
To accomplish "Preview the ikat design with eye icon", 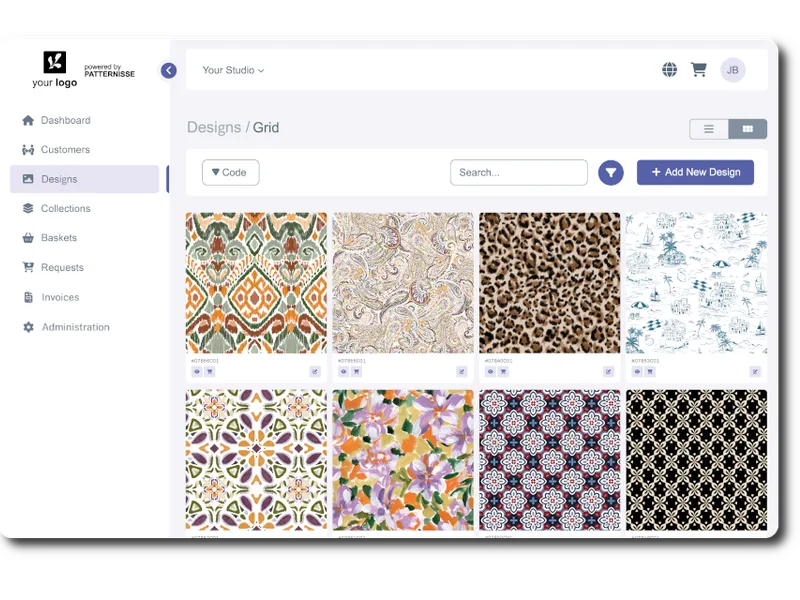I will (197, 371).
